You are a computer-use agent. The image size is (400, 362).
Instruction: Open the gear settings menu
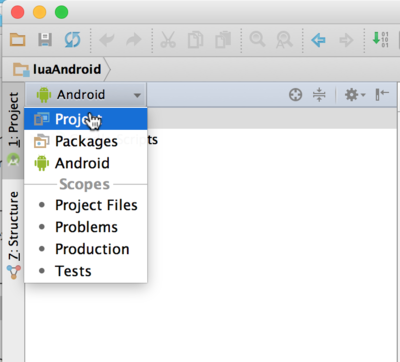355,95
